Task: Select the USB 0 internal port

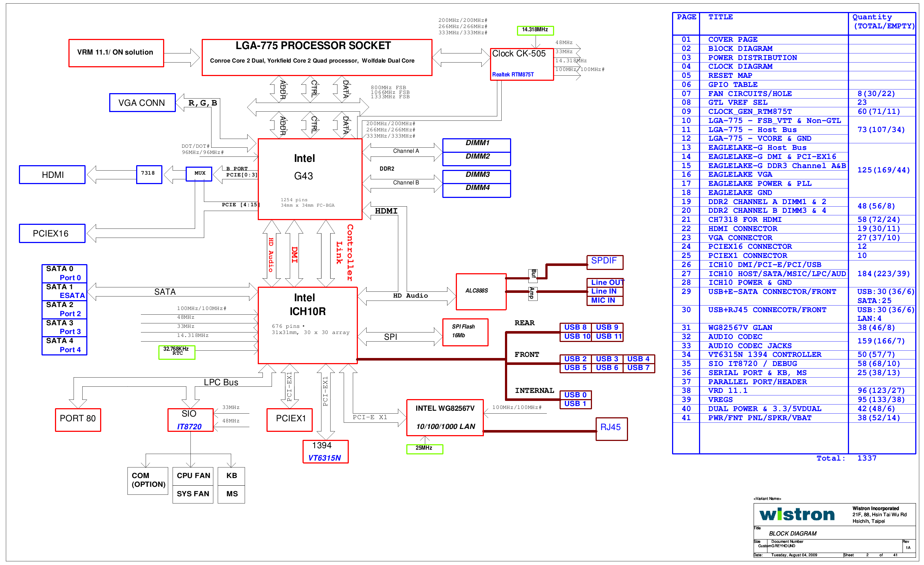Action: 576,395
